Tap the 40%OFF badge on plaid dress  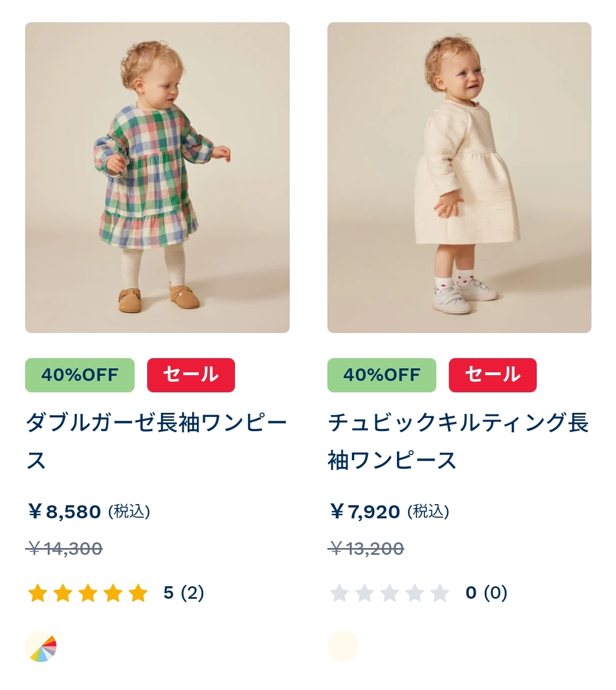click(x=80, y=375)
